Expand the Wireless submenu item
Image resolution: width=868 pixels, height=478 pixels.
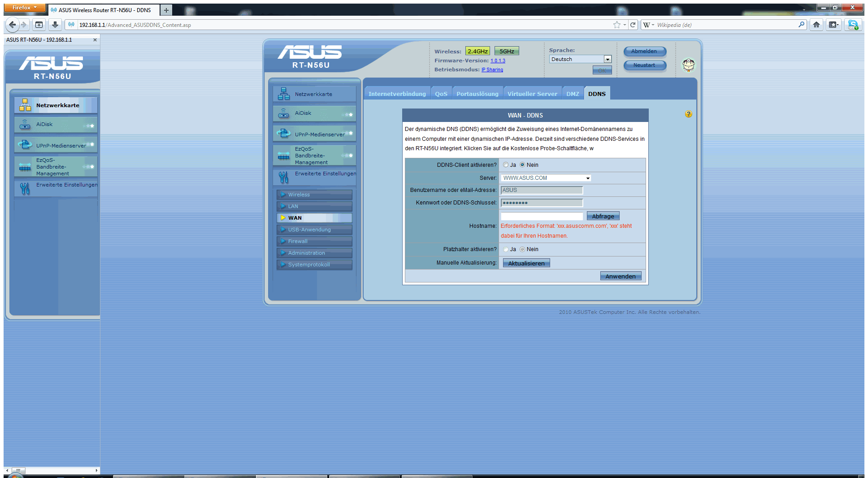click(314, 195)
